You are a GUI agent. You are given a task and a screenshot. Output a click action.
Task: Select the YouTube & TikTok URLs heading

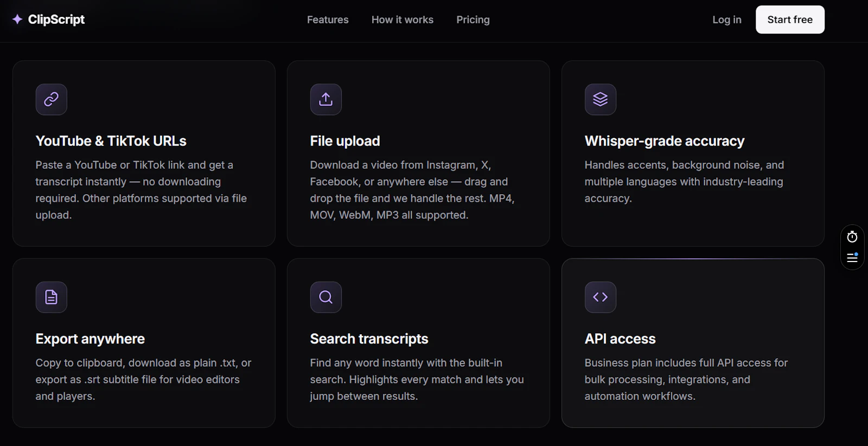pyautogui.click(x=111, y=141)
